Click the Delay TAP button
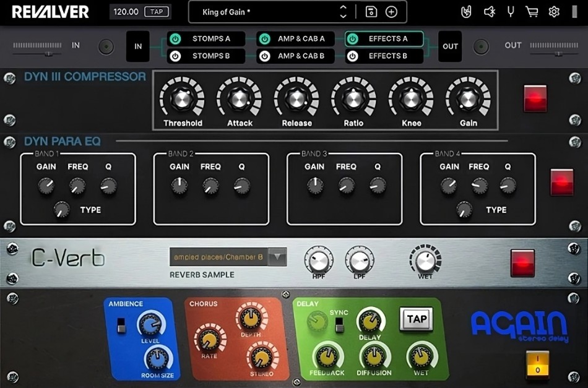 coord(417,319)
